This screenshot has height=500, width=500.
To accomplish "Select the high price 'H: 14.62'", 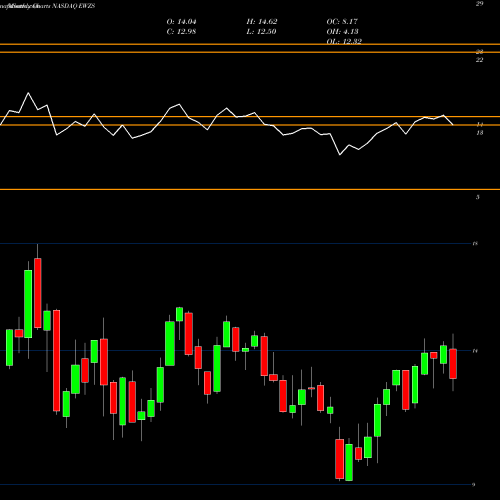I will coord(262,22).
